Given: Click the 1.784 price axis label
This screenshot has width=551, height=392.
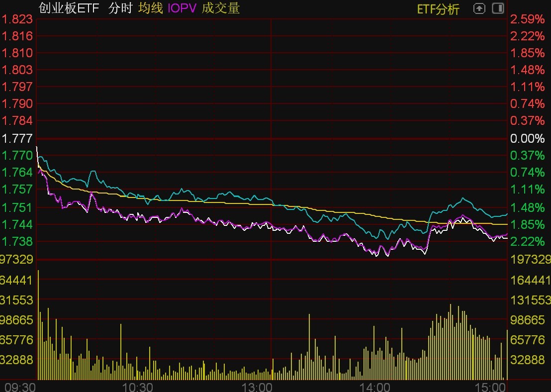Looking at the screenshot, I should pyautogui.click(x=17, y=120).
